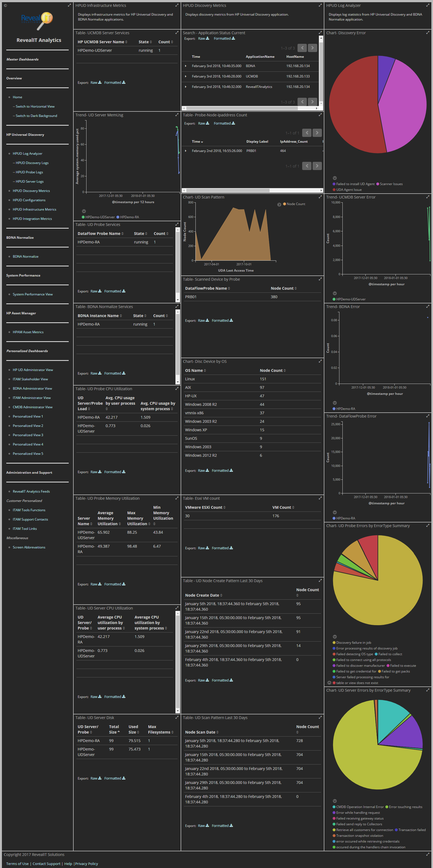The image size is (433, 868).
Task: Expand the BDNA row in Application Status
Action: coord(186,66)
